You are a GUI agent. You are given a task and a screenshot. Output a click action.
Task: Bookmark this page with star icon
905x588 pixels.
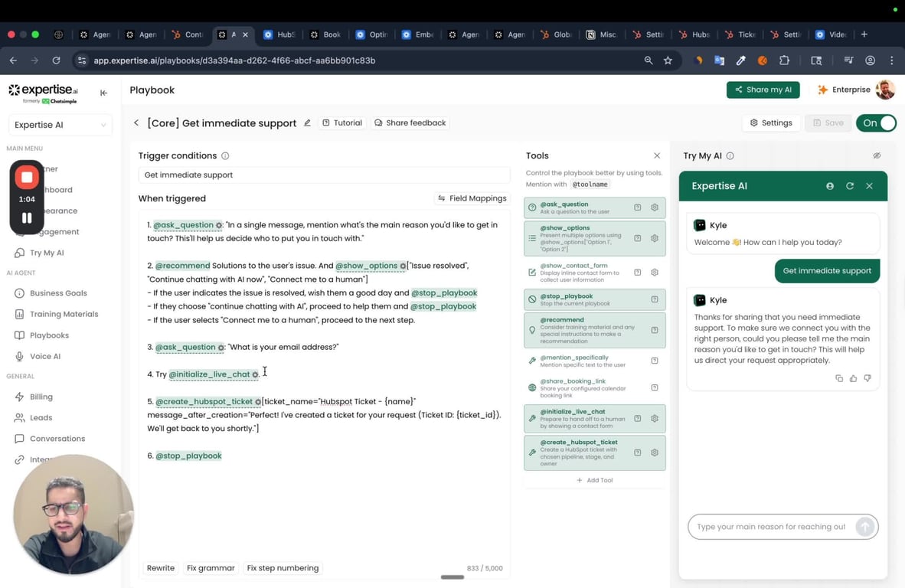coord(668,60)
